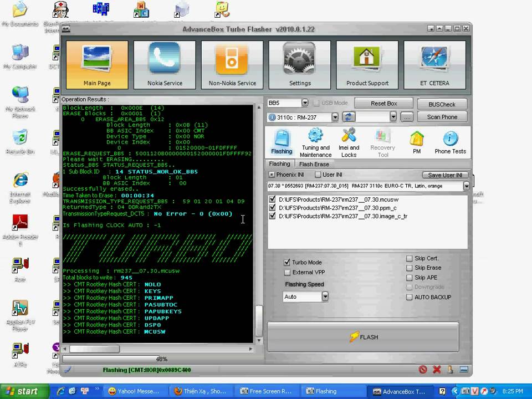Click the red X cancel status icon
532x399 pixels.
pos(437,370)
